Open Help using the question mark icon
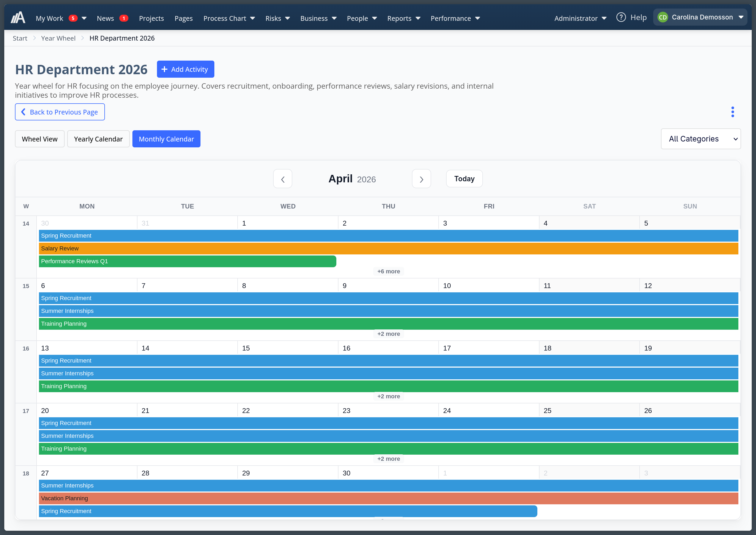756x535 pixels. [x=621, y=17]
